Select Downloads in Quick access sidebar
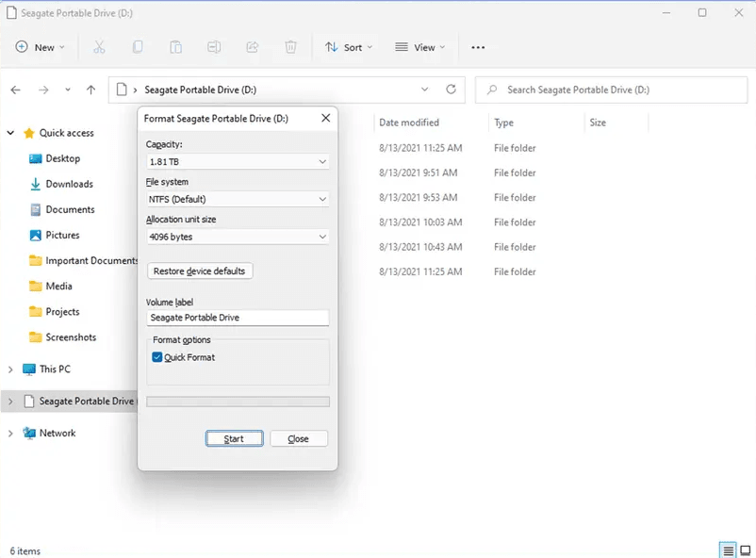This screenshot has width=756, height=558. tap(69, 184)
